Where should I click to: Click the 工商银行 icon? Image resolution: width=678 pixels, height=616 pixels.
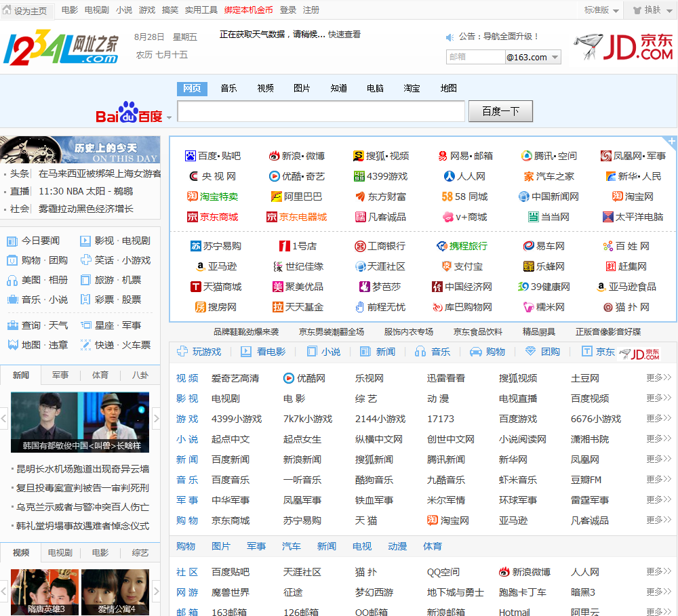point(360,247)
